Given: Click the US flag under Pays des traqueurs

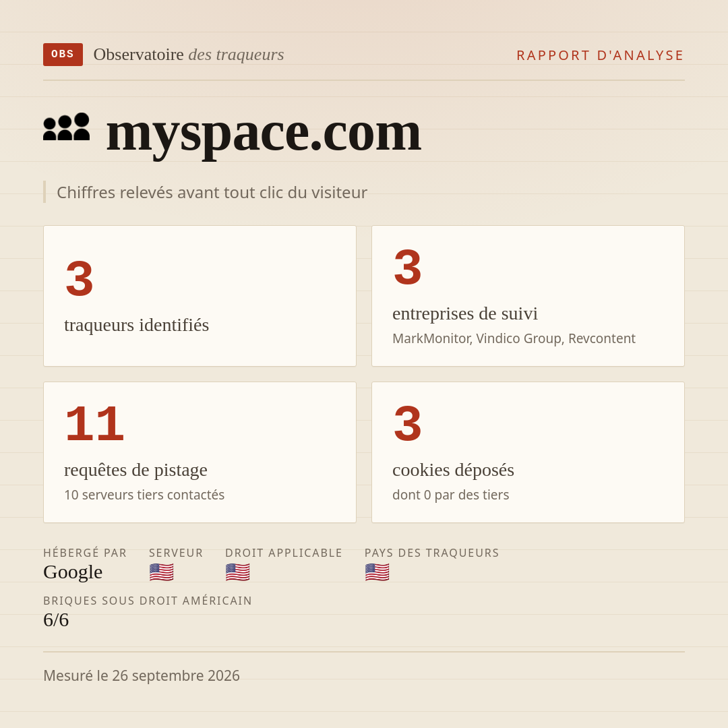Looking at the screenshot, I should pyautogui.click(x=377, y=572).
